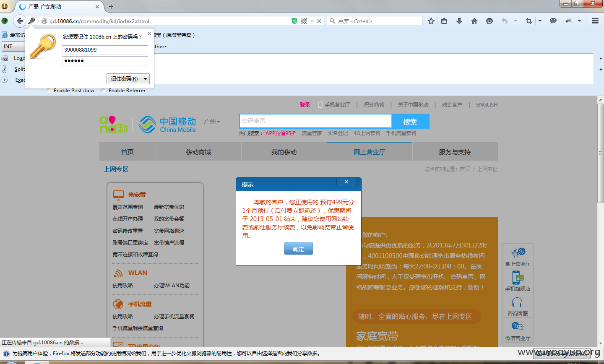Open the QR code icon in the address bar
604x364 pixels.
[x=304, y=21]
